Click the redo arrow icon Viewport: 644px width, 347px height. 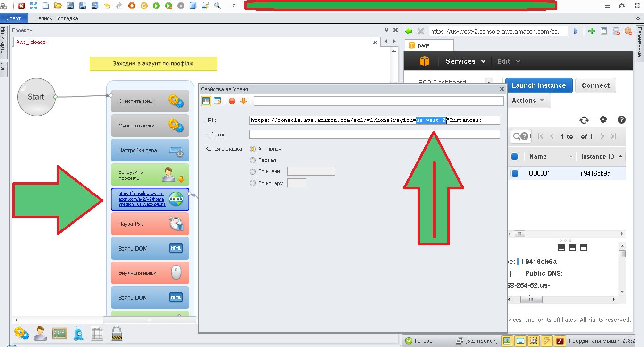click(x=119, y=6)
